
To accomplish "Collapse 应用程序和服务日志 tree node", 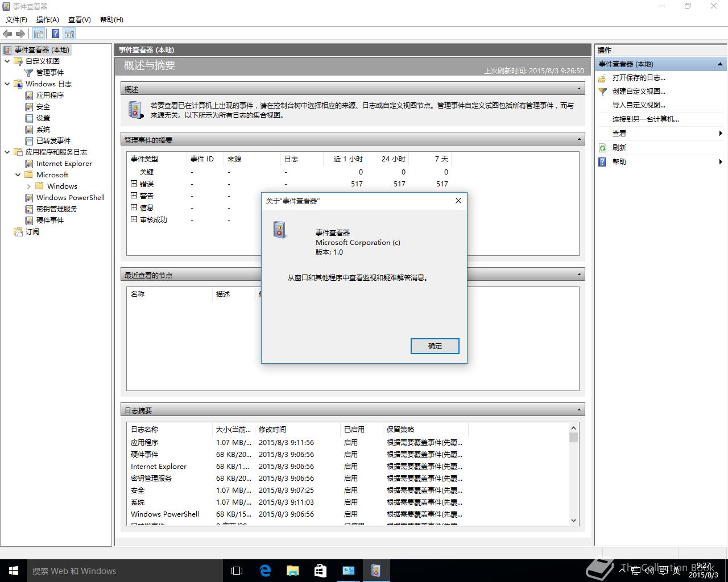I will pyautogui.click(x=7, y=152).
